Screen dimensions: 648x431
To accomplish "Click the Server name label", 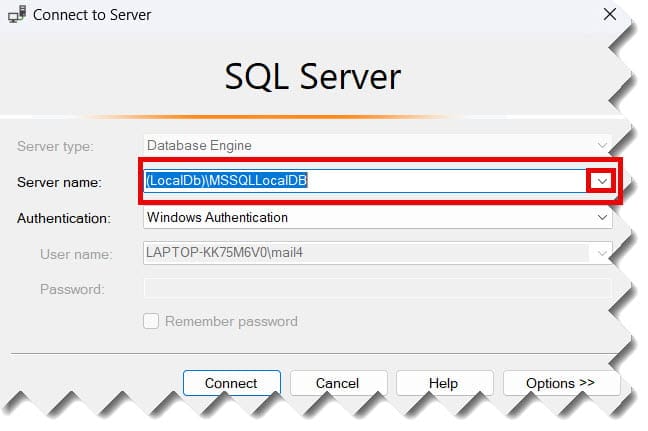I will [x=60, y=182].
